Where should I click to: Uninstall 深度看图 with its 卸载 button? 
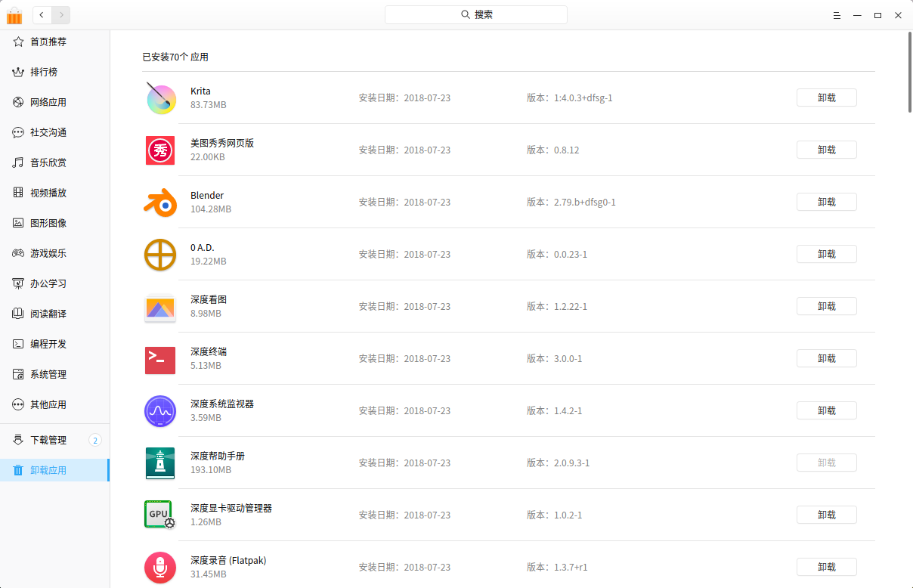click(x=827, y=306)
